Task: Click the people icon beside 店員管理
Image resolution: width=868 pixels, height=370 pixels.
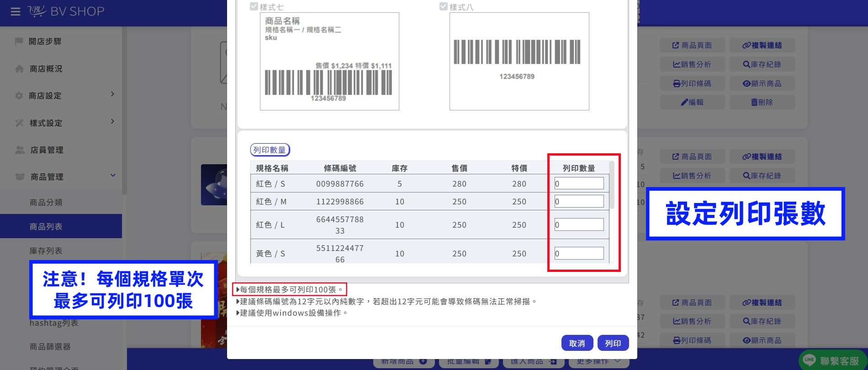Action: tap(20, 150)
